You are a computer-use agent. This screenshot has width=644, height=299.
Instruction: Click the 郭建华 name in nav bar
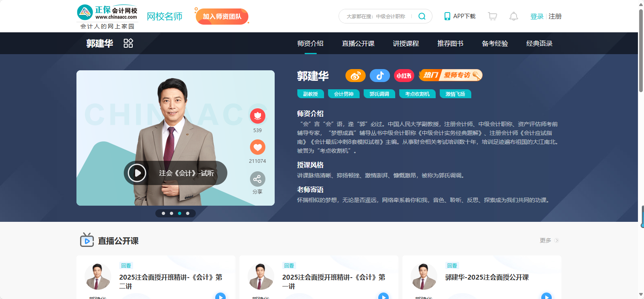100,43
